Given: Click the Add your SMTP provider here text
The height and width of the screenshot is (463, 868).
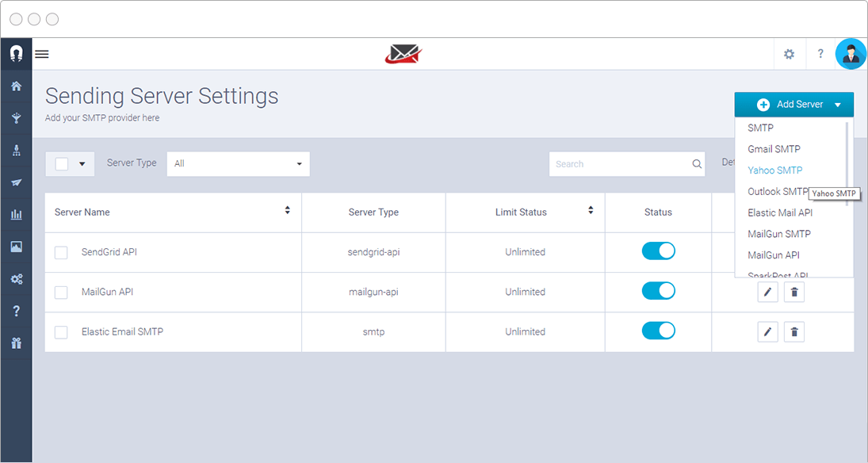Looking at the screenshot, I should pyautogui.click(x=101, y=118).
